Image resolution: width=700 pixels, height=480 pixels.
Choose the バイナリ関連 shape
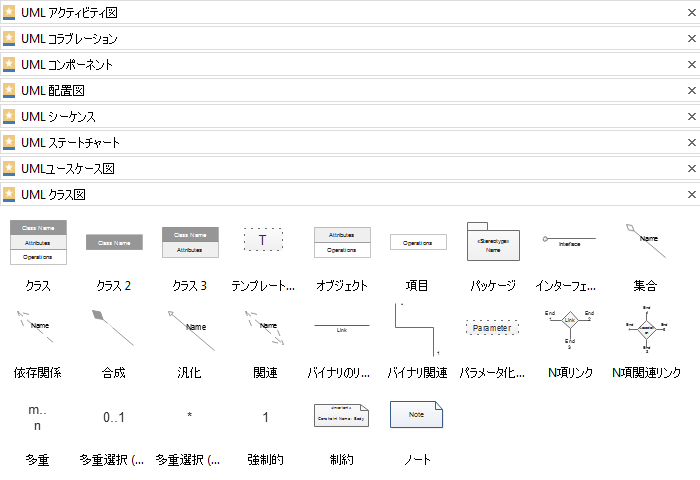tap(417, 330)
